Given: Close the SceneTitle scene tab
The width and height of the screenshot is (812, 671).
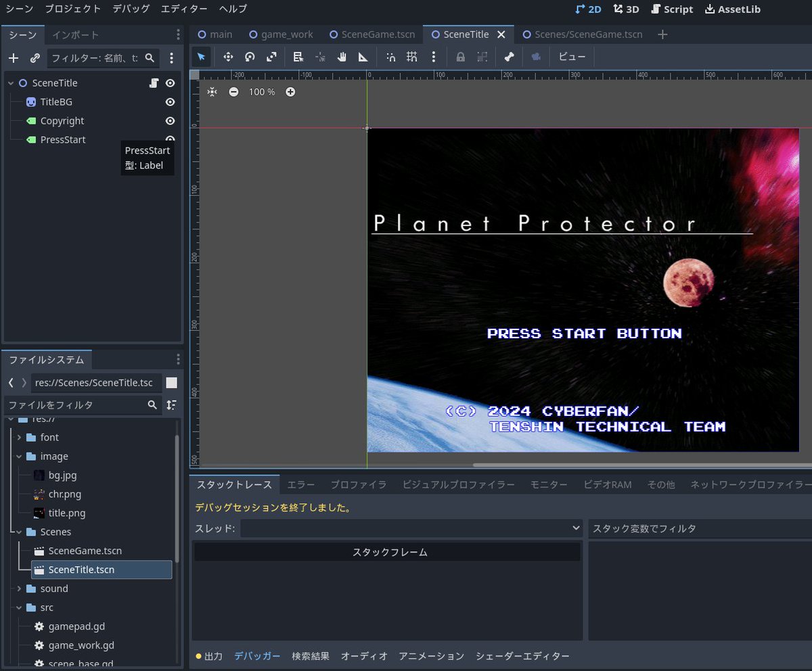Looking at the screenshot, I should [x=501, y=34].
